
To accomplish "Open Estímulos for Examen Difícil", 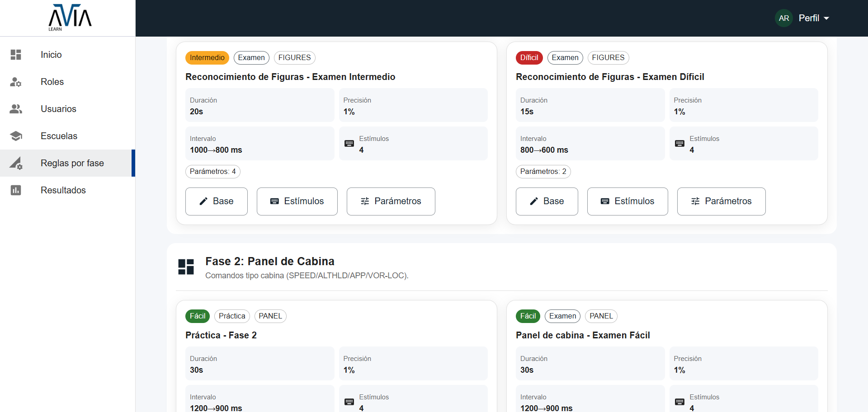I will [x=627, y=201].
